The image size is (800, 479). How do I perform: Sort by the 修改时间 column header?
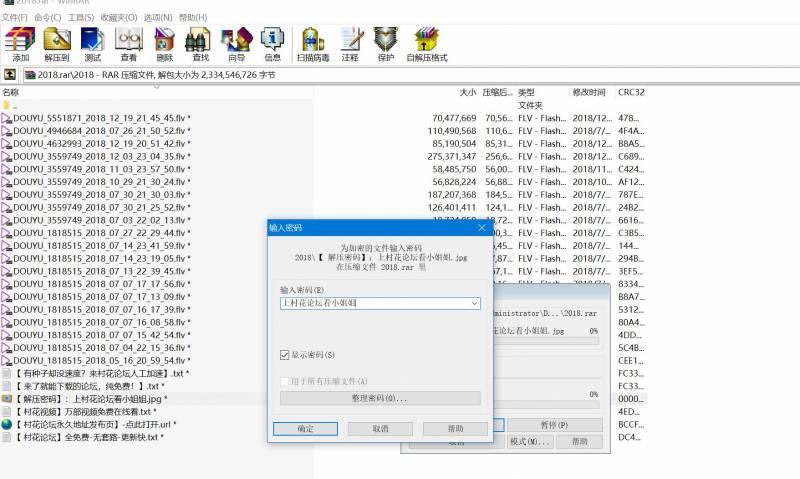(x=589, y=92)
